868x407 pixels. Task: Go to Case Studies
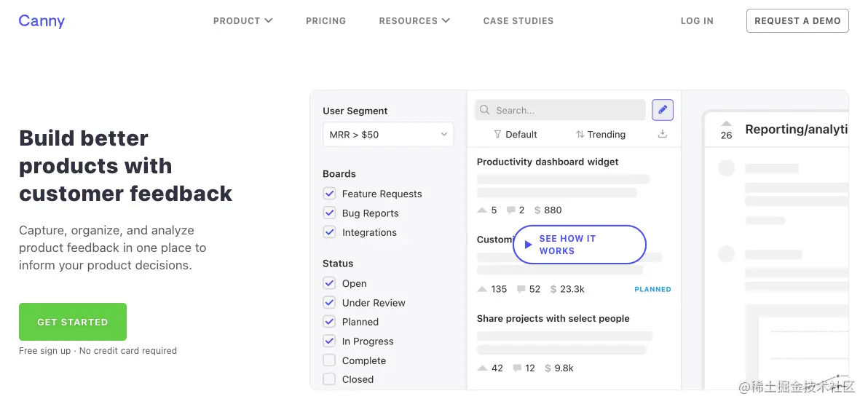[x=518, y=21]
